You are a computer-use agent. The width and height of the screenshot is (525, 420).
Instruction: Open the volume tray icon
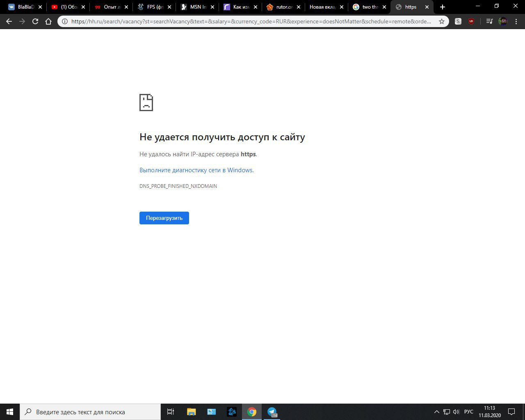pos(456,412)
